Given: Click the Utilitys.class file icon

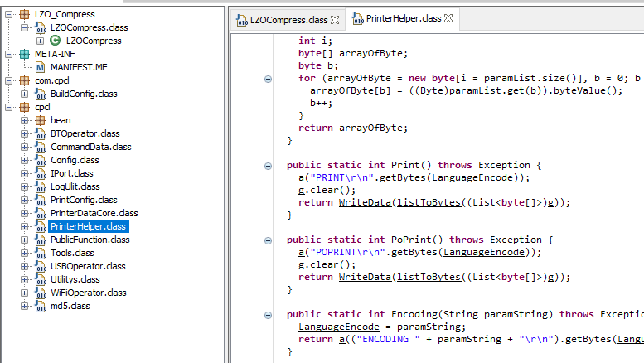Looking at the screenshot, I should 41,279.
